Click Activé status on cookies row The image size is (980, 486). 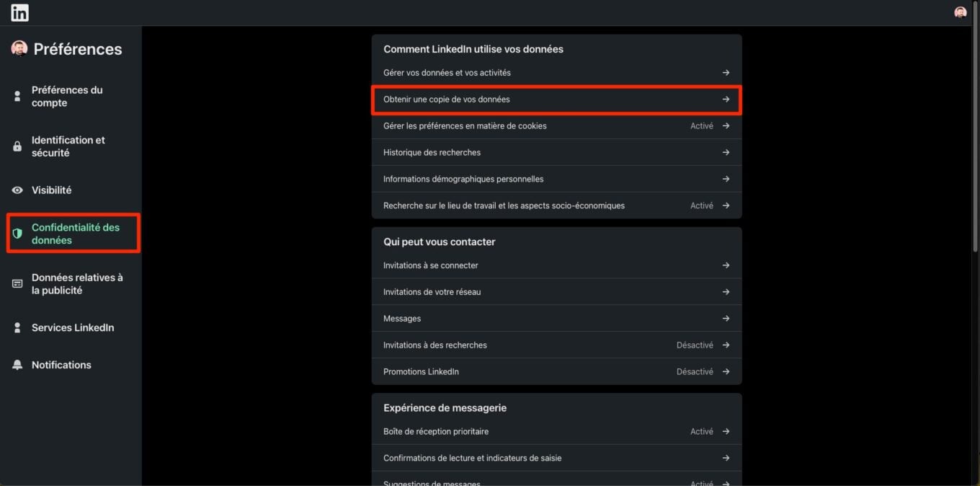(702, 126)
